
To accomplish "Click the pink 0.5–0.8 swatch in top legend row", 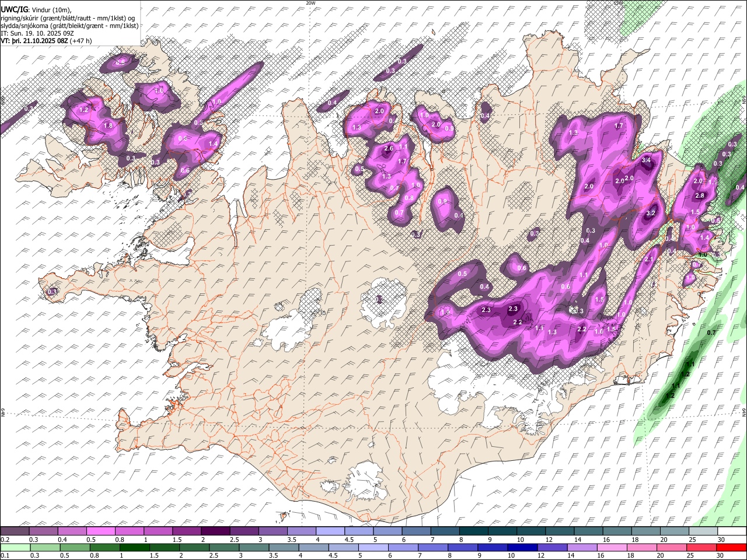I will 100,531.
